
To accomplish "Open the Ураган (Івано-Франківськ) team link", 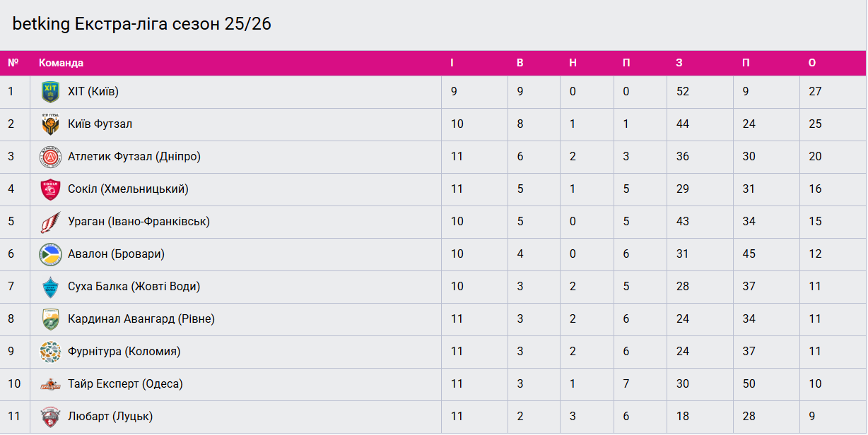I will [x=139, y=222].
